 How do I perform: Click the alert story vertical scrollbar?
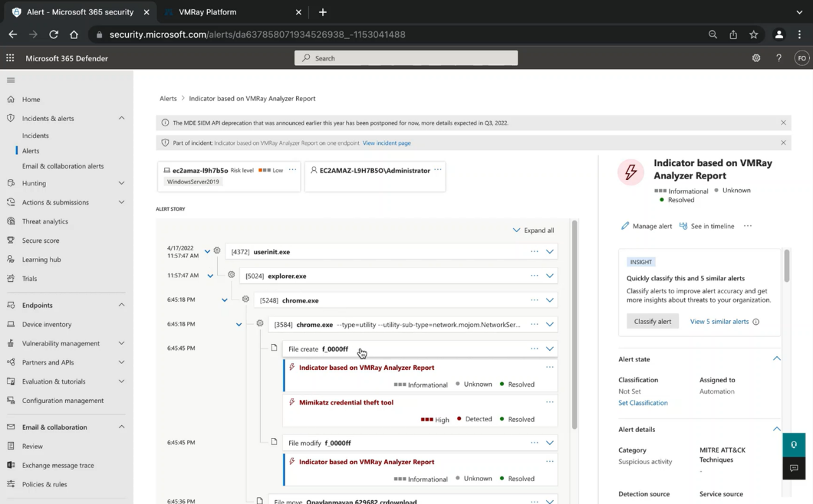574,325
